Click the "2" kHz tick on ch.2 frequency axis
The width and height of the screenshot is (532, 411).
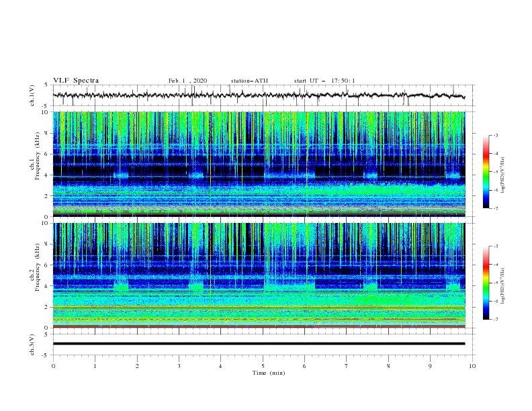click(x=46, y=307)
